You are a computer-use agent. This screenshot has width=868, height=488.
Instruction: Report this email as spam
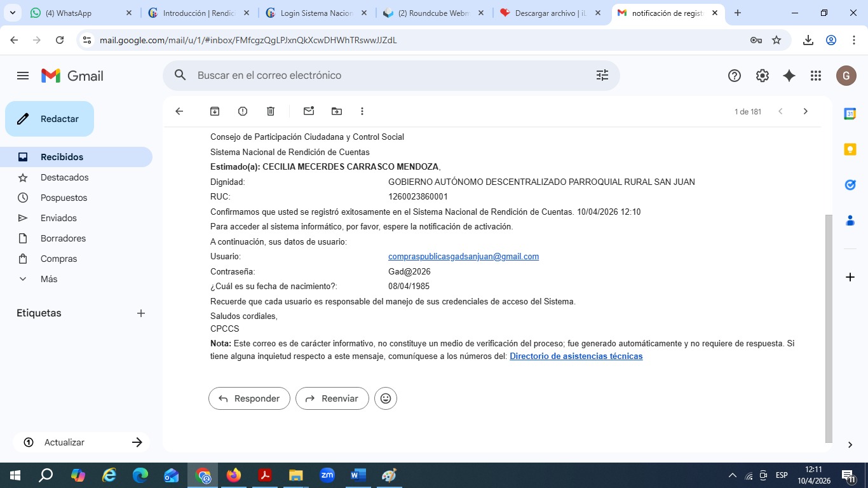(243, 111)
